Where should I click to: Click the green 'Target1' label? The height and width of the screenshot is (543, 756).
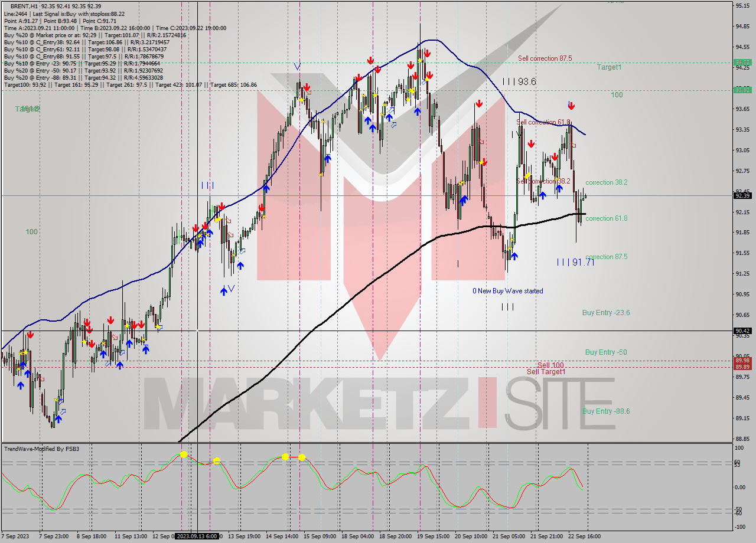point(609,67)
